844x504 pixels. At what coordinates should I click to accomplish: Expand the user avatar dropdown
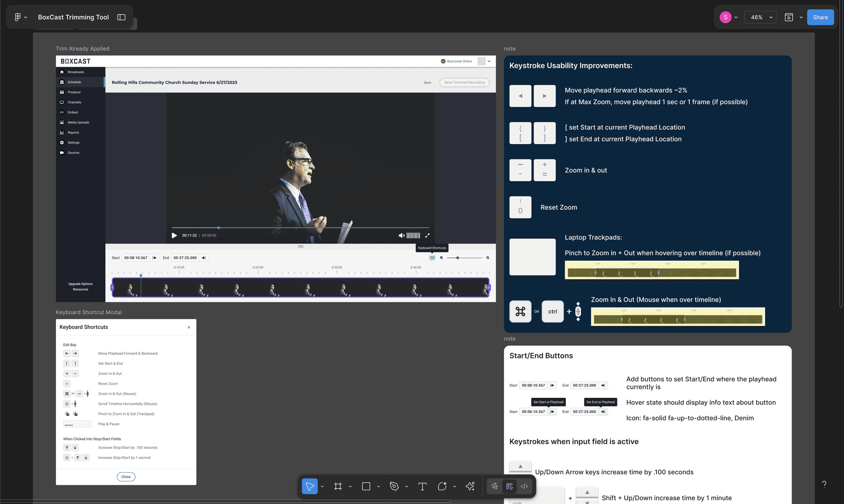736,17
